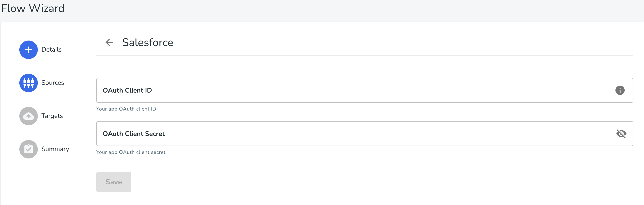Image resolution: width=644 pixels, height=205 pixels.
Task: Go back using the left arrow
Action: point(109,43)
